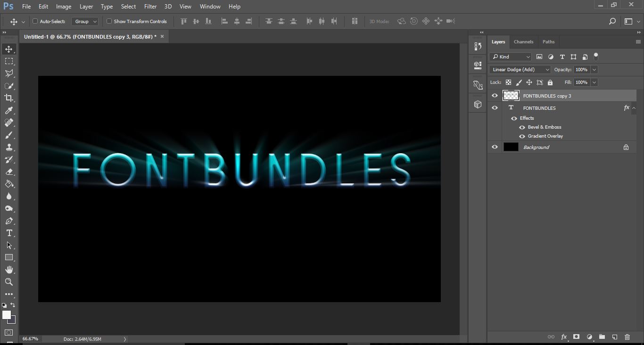
Task: Open the Opacity slider dropdown arrow
Action: (x=594, y=69)
